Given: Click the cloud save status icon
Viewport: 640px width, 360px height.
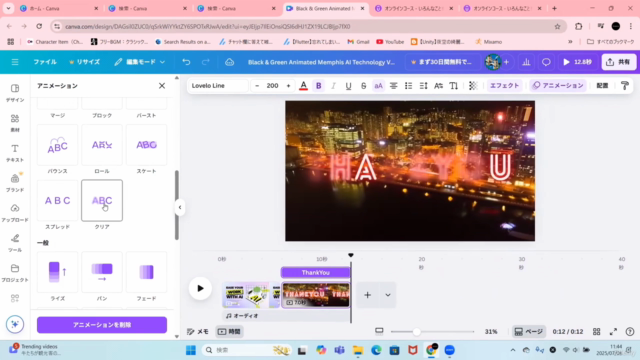Looking at the screenshot, I should click(x=229, y=62).
